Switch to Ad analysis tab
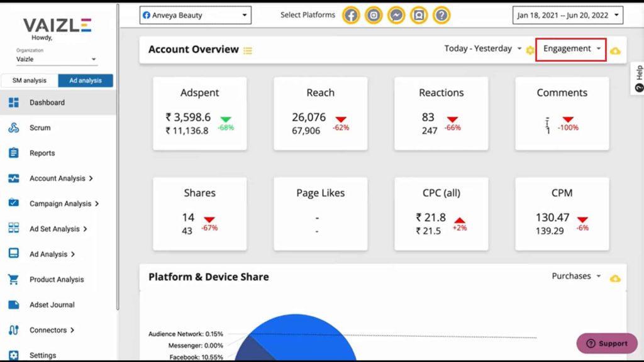 (86, 80)
